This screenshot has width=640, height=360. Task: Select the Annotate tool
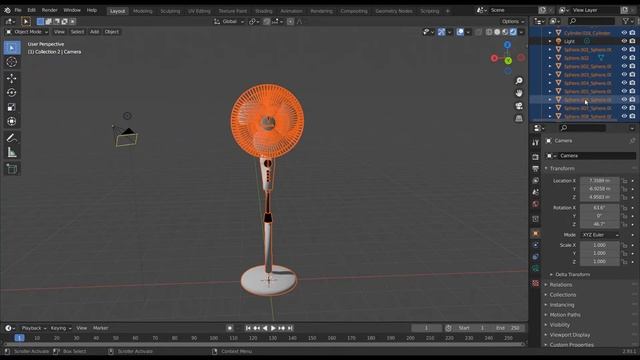12,138
